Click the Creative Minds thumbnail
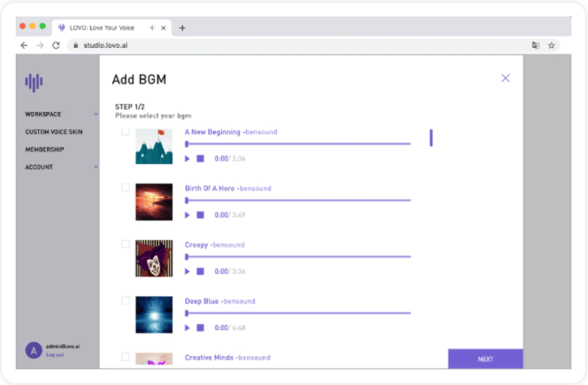588x385 pixels. click(x=154, y=359)
